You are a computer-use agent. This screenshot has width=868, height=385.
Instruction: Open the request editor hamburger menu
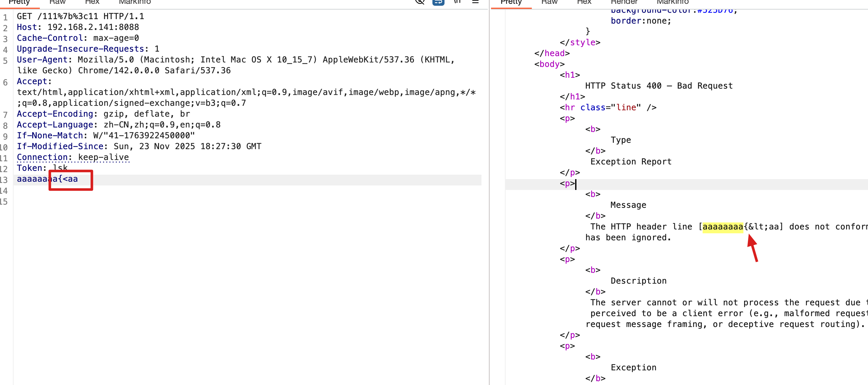(x=475, y=2)
